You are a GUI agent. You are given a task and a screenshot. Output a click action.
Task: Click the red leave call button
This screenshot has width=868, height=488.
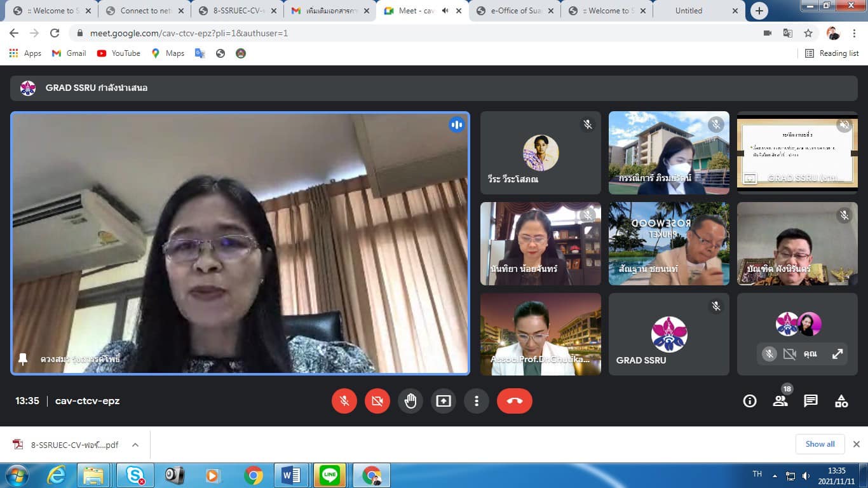tap(514, 401)
